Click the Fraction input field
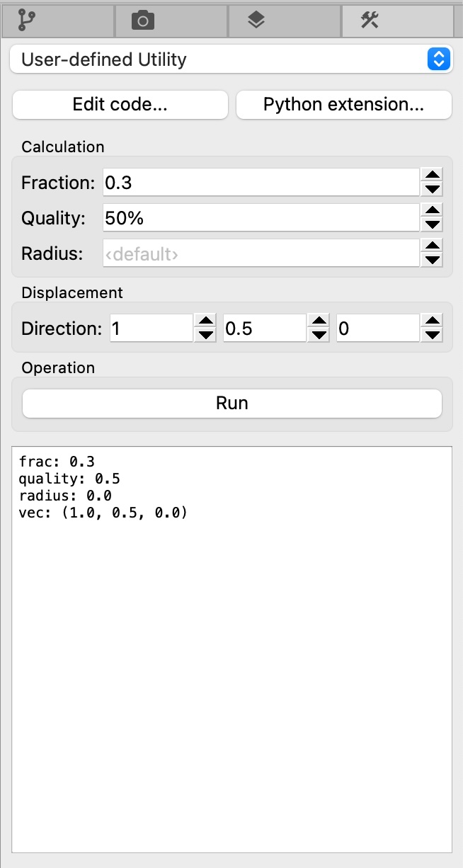 pyautogui.click(x=261, y=183)
